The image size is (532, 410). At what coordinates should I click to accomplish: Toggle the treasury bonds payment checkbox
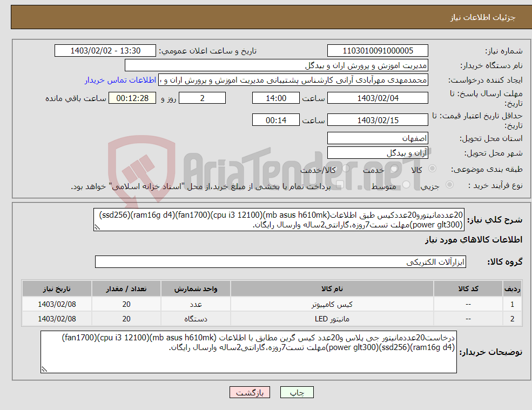[x=340, y=185]
